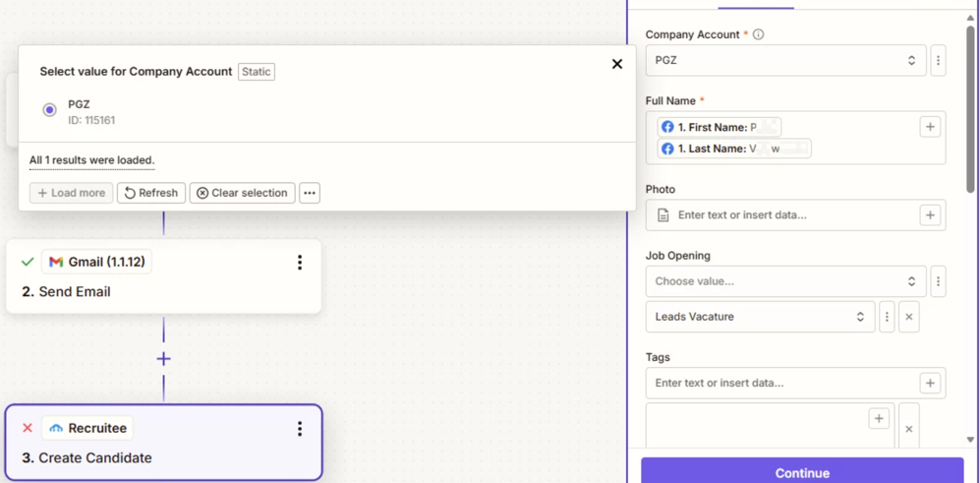Open Recruitee step three-dot menu
This screenshot has width=980, height=483.
(x=300, y=429)
